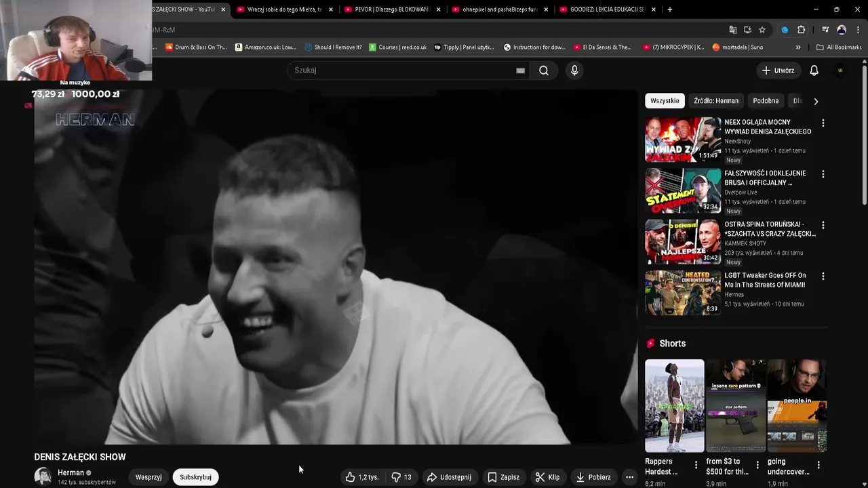Save video with Zapisz button
868x488 pixels.
[503, 477]
